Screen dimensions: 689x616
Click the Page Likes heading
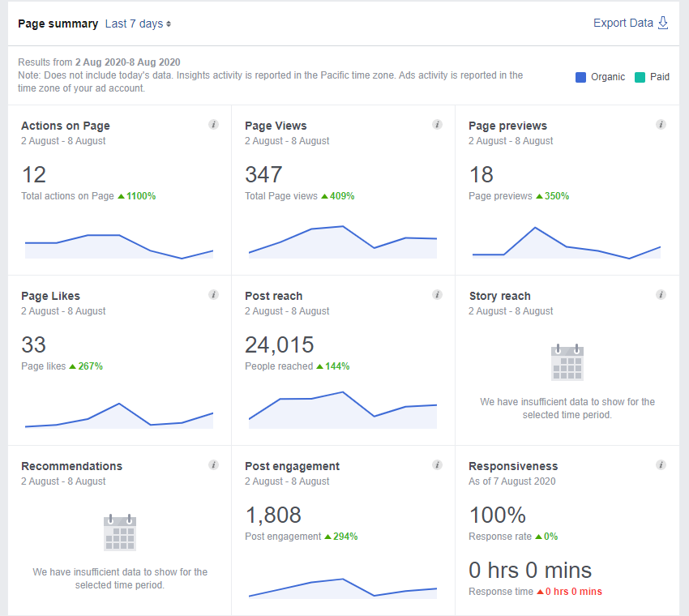coord(50,296)
